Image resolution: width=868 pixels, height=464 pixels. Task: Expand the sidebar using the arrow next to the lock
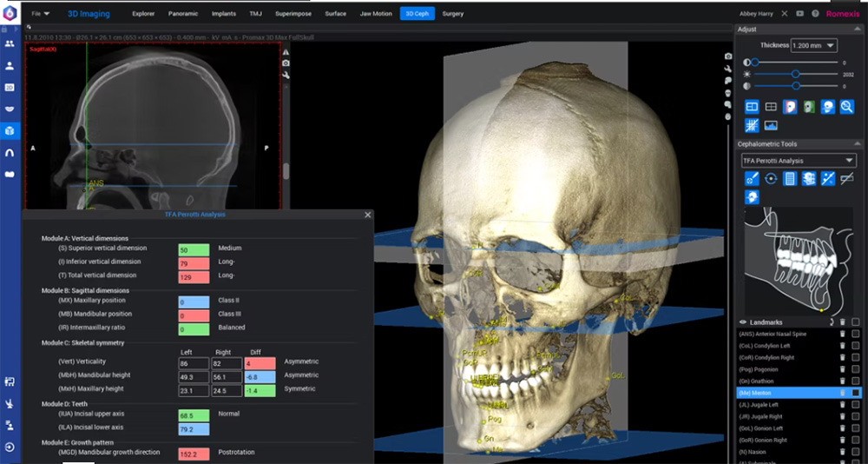coord(16,29)
